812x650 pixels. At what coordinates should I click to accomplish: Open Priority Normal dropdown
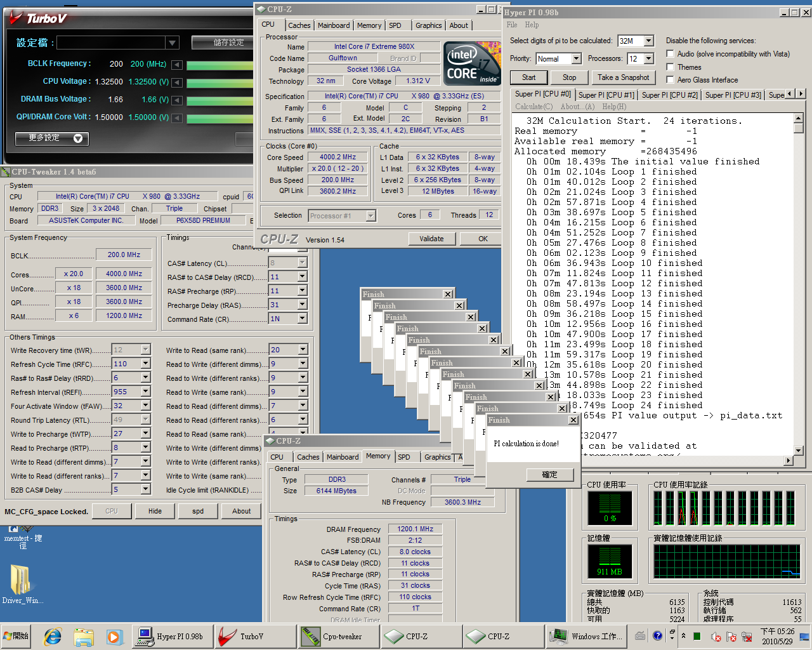[x=576, y=58]
